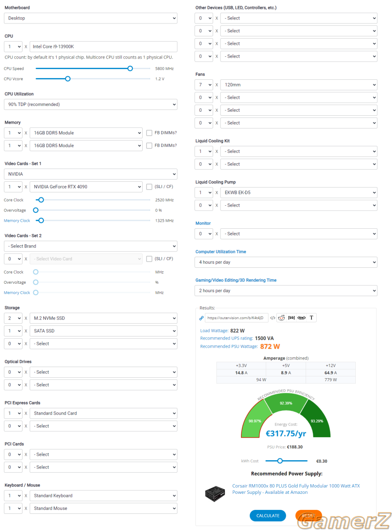
Task: Toggle FB DIMMs for first memory row
Action: coord(149,133)
